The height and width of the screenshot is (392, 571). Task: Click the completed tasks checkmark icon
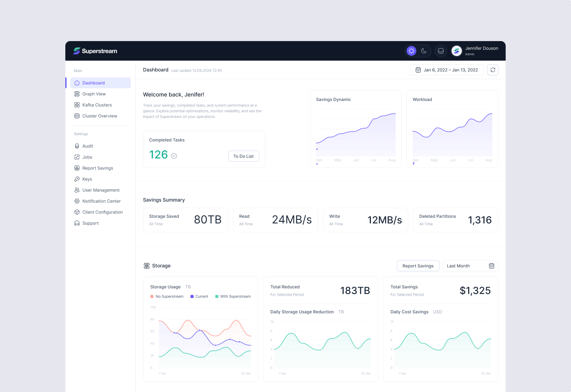(174, 156)
